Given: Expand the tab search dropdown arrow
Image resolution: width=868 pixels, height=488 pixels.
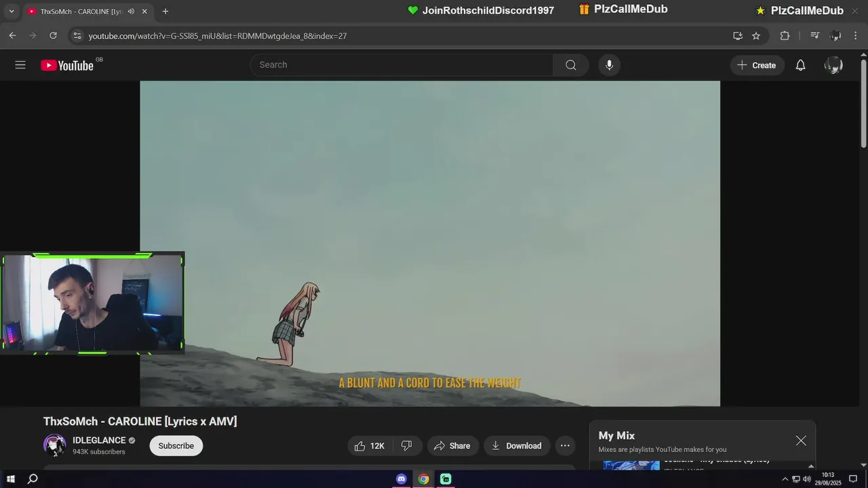Looking at the screenshot, I should pos(11,12).
